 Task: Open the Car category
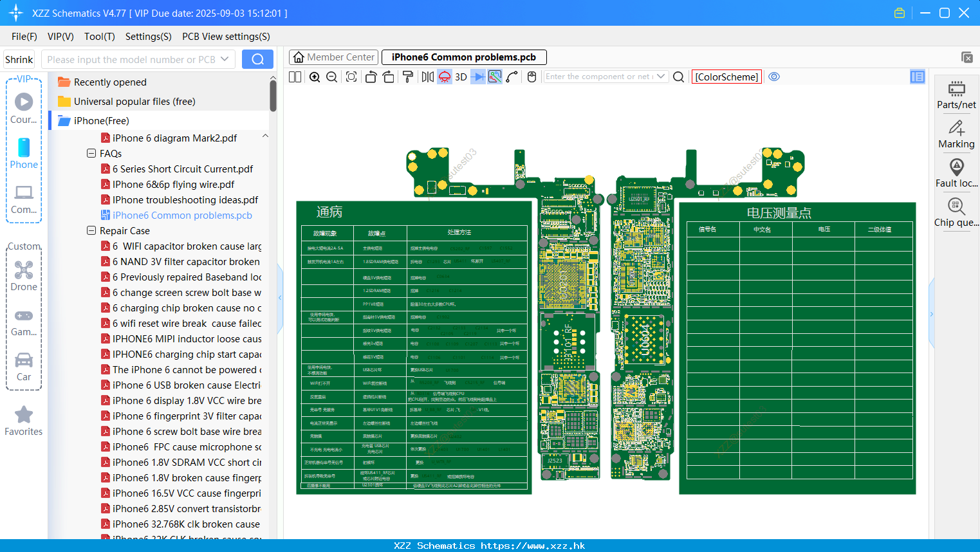point(24,367)
